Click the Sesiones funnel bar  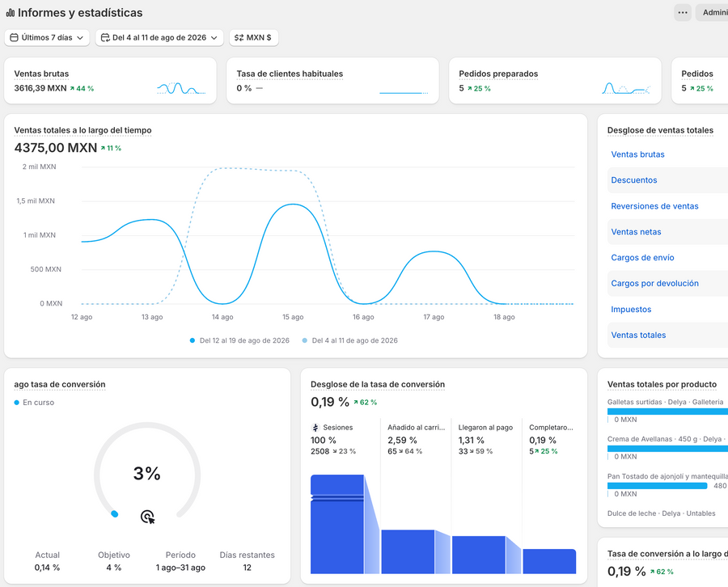(x=337, y=524)
